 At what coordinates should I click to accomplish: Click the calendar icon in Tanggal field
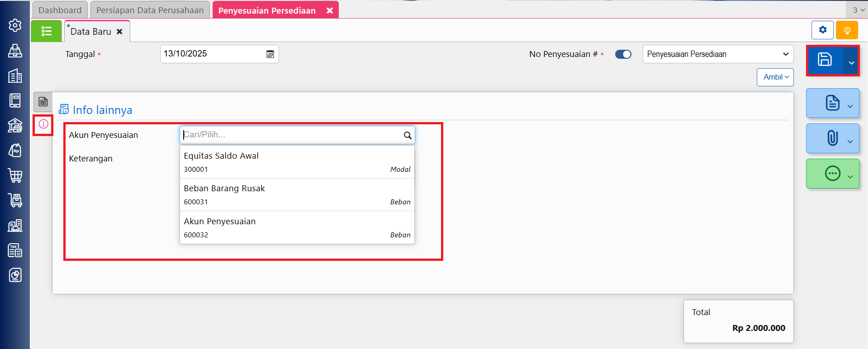point(270,54)
